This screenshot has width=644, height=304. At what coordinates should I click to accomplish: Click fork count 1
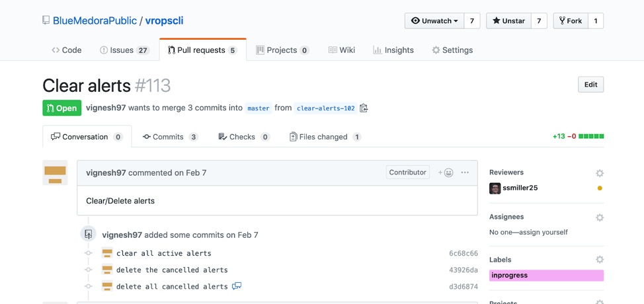pyautogui.click(x=596, y=21)
